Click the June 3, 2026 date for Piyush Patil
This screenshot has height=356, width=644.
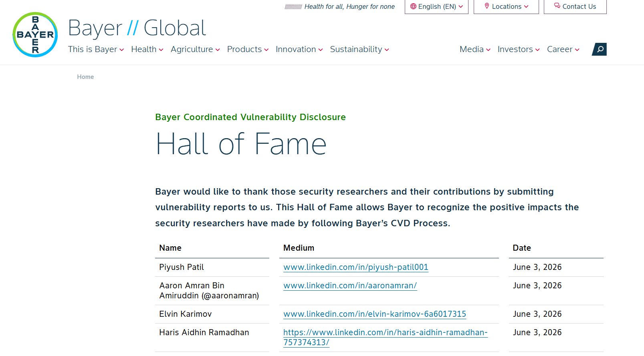[537, 267]
